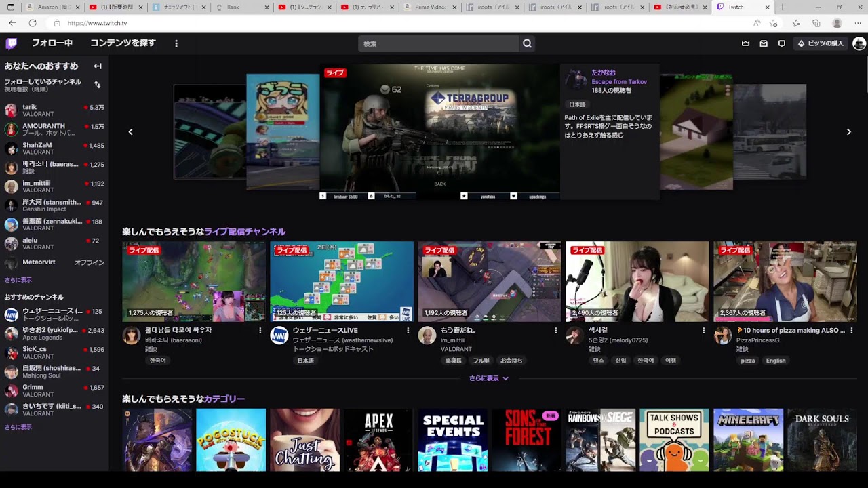This screenshot has height=488, width=868.
Task: Open the Escape from Tarkov category link
Action: pyautogui.click(x=619, y=82)
